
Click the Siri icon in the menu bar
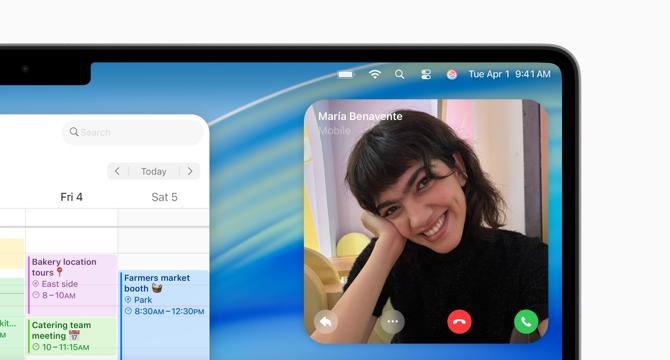coord(452,75)
